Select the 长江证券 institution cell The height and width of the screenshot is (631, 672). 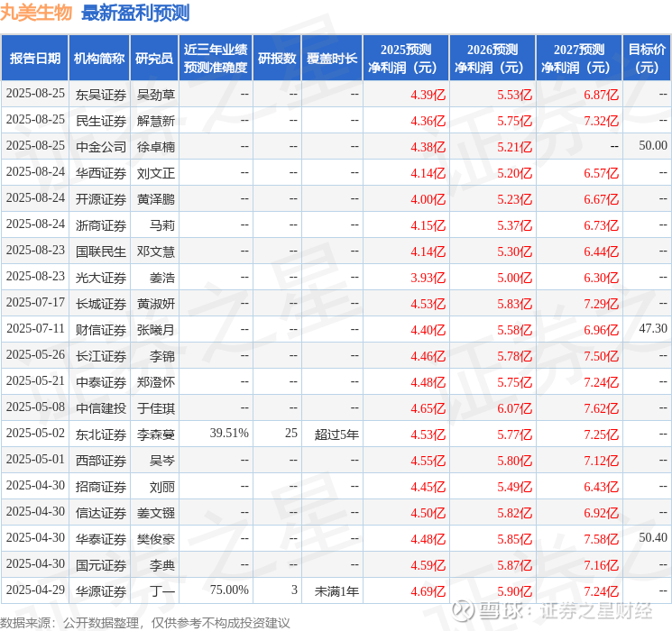[101, 356]
